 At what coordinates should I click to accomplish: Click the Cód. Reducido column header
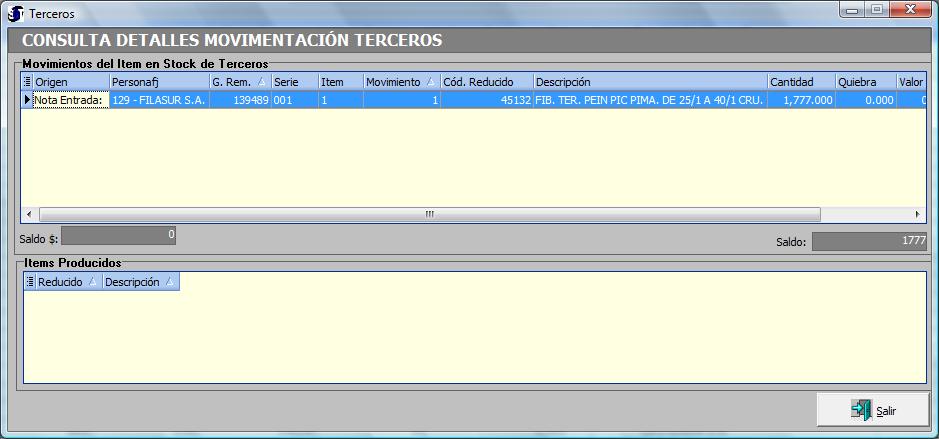486,82
